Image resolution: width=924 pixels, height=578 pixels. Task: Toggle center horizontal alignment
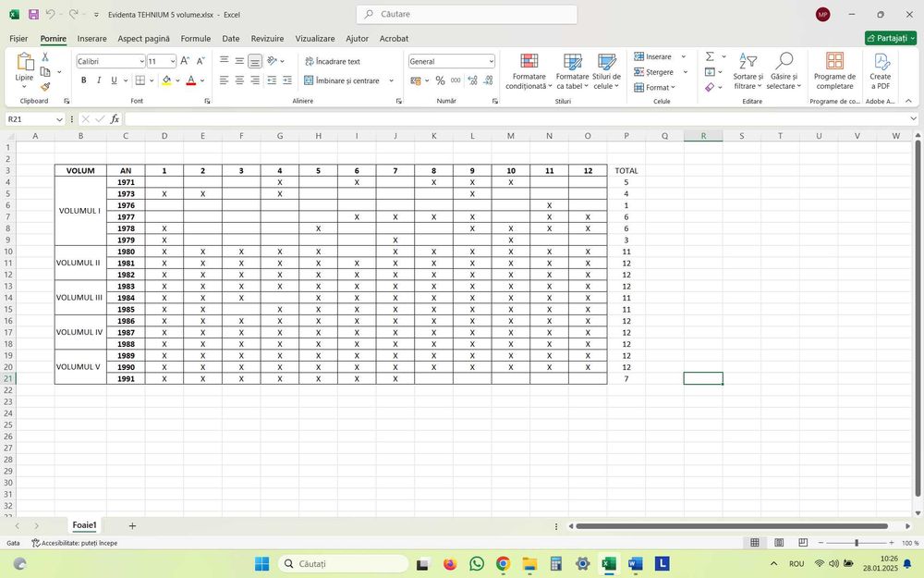tap(239, 80)
